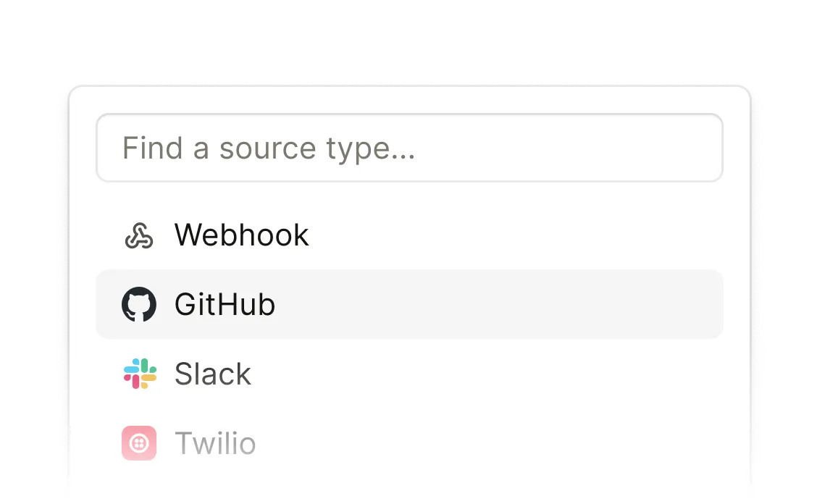The image size is (817, 504).
Task: Click empty space in the Webhook row
Action: [516, 235]
